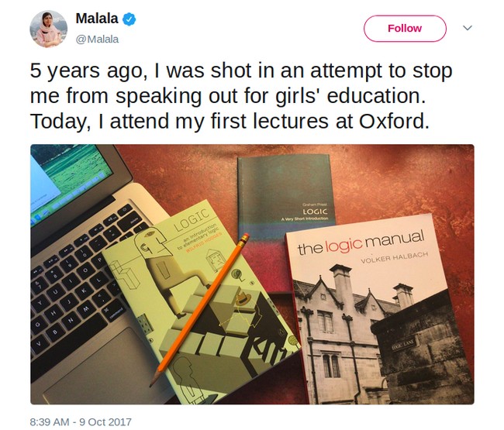The width and height of the screenshot is (504, 430).
Task: Click the blue verified badge
Action: [129, 19]
